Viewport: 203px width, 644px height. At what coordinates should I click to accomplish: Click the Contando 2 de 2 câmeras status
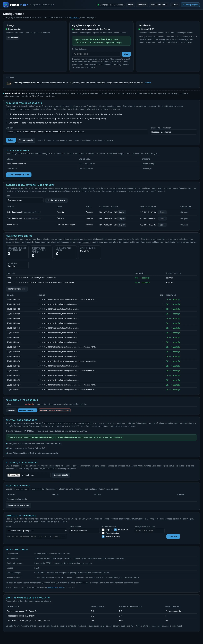pos(110,5)
